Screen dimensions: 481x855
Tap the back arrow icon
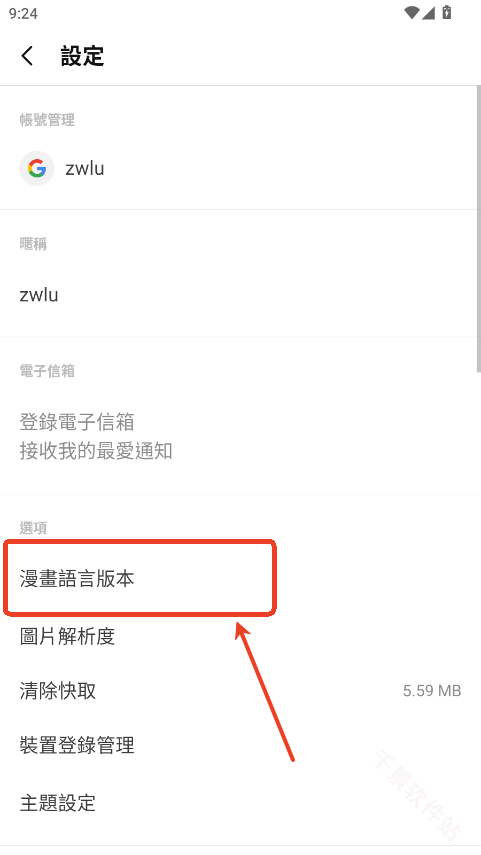point(27,56)
